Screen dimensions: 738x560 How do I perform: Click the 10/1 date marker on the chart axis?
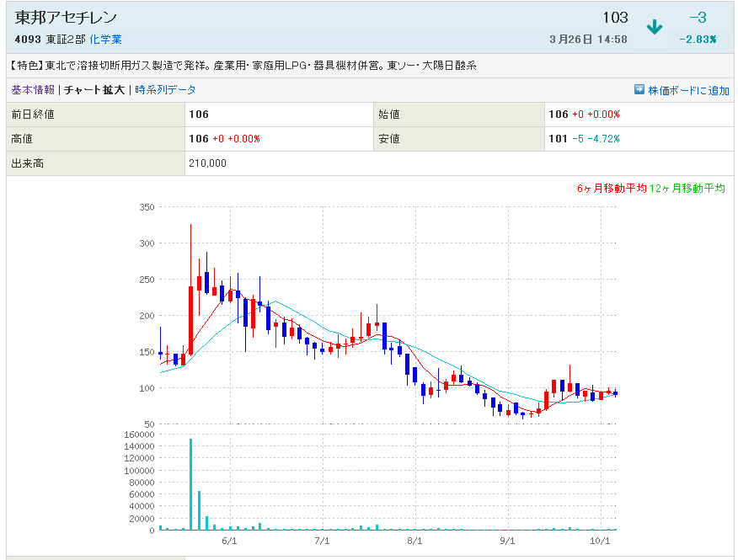tap(599, 541)
